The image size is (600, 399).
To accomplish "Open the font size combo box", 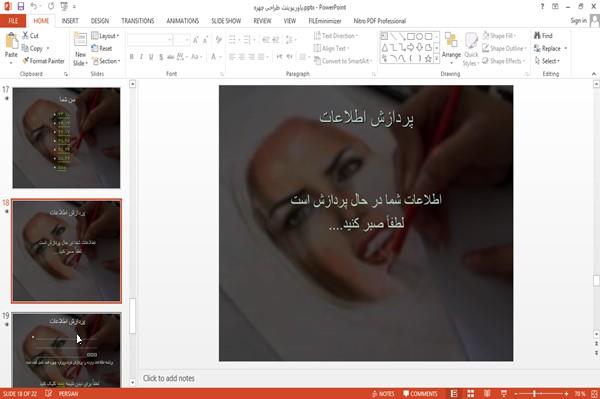I will pyautogui.click(x=181, y=40).
